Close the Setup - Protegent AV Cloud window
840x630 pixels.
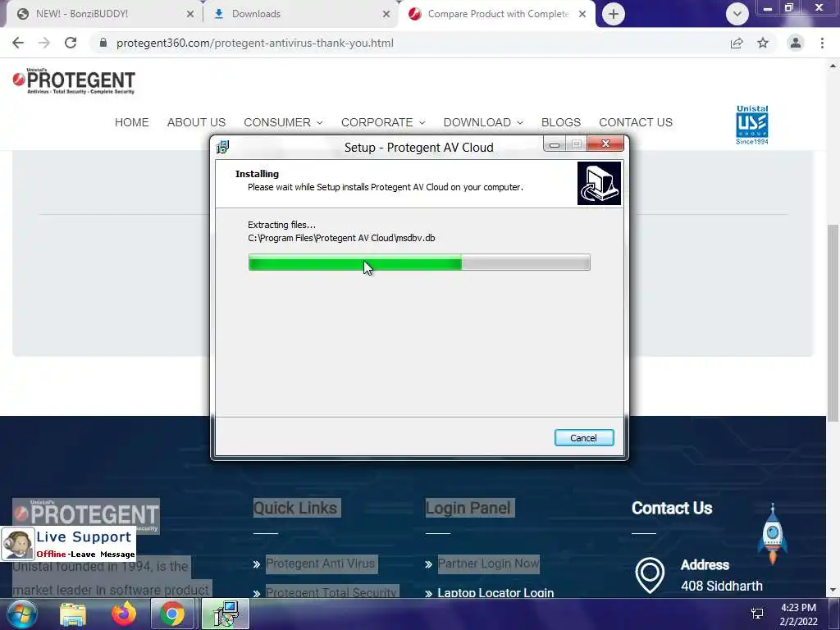point(605,144)
